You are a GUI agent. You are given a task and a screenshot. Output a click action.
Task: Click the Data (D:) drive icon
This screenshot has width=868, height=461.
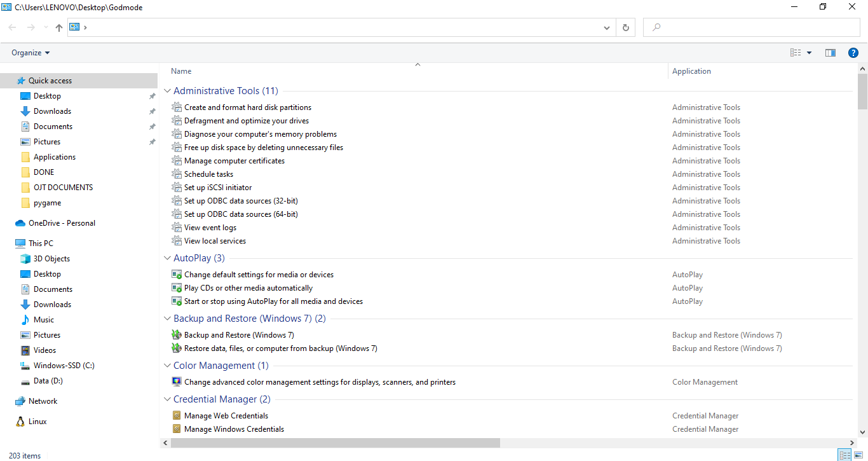tap(25, 382)
